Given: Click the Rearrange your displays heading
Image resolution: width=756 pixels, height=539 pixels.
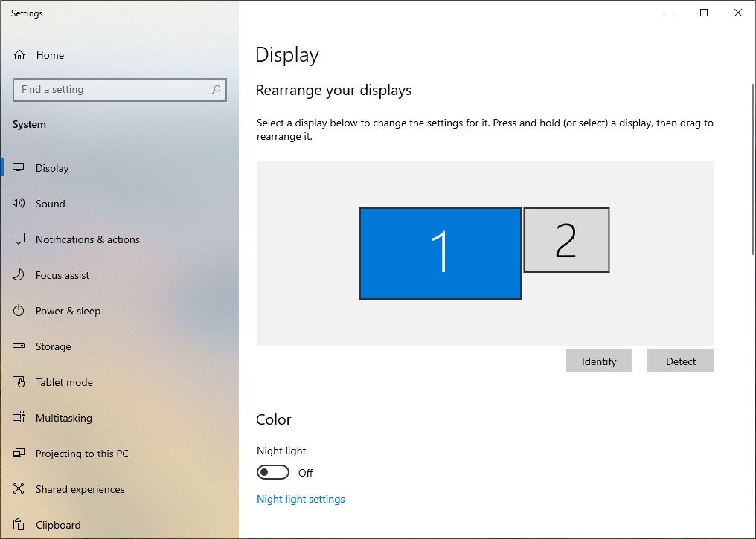Looking at the screenshot, I should click(333, 91).
